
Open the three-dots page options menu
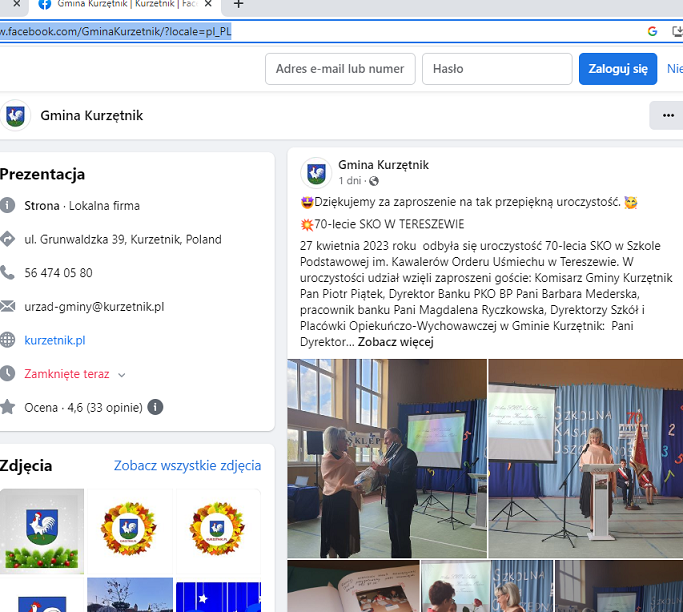coord(668,115)
